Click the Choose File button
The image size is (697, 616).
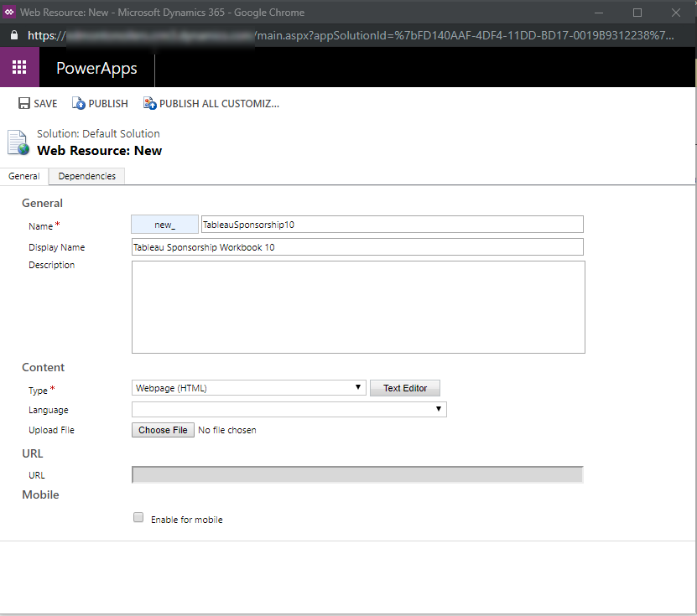pos(163,430)
